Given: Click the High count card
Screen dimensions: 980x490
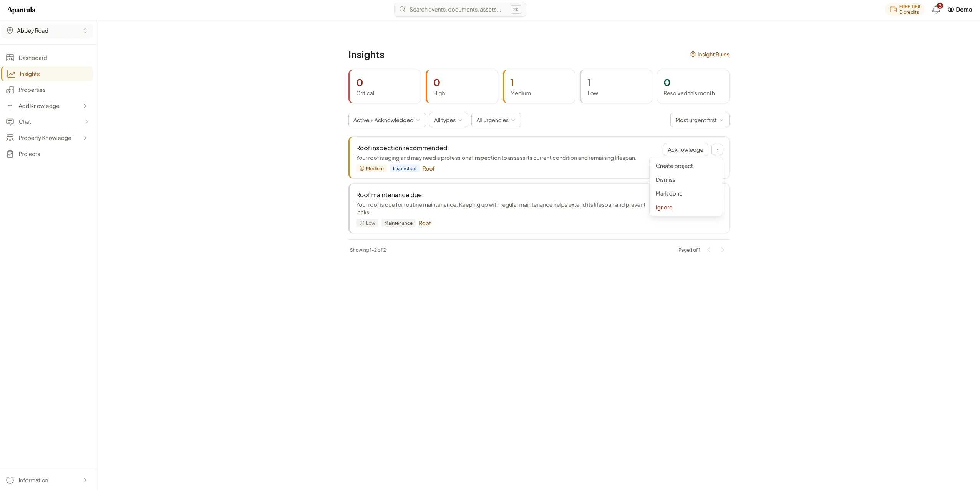Looking at the screenshot, I should (x=462, y=86).
